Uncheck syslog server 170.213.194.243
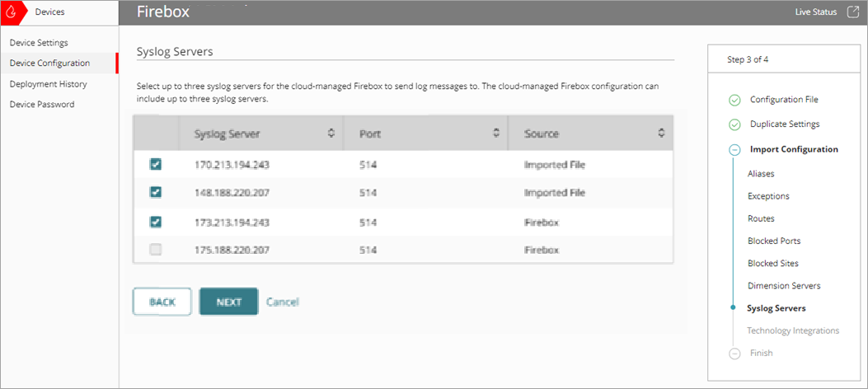Viewport: 868px width, 389px height. 156,164
